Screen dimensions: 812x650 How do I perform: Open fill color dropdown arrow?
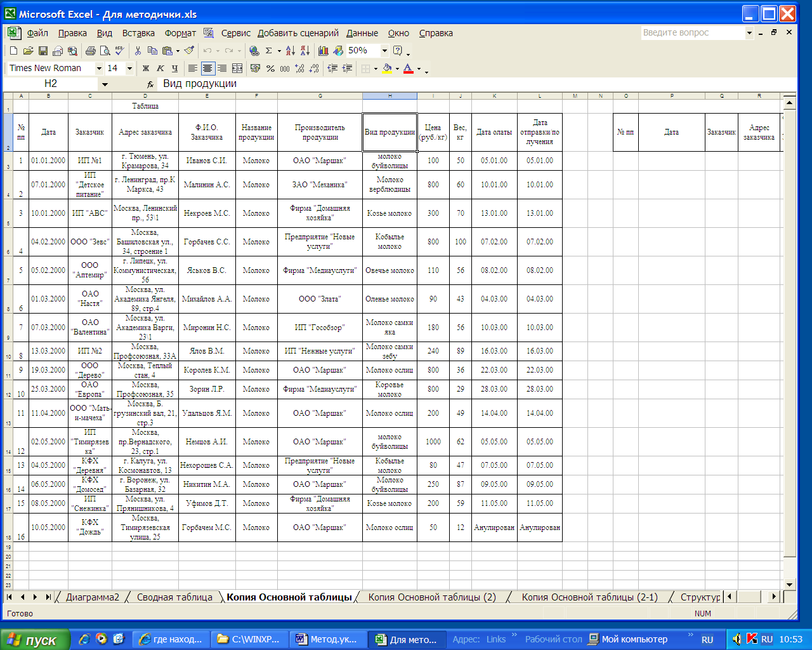(397, 68)
